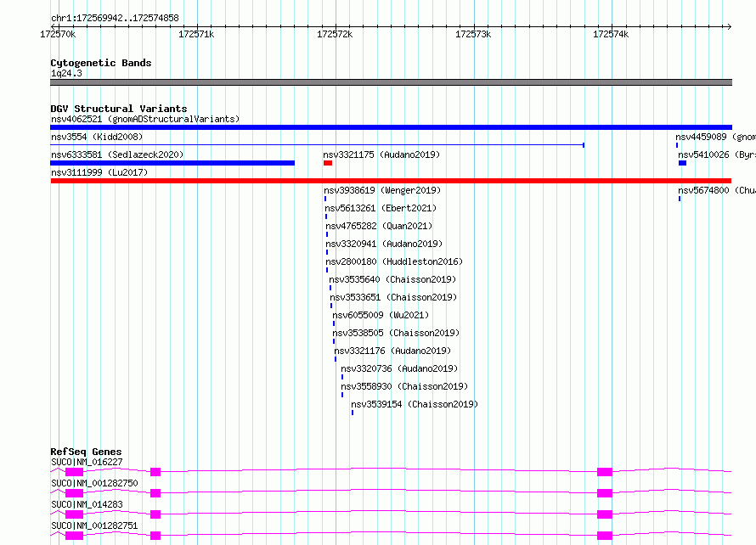Screen dimensions: 756x545
Task: Open variant nsv3111999 (Lu2017) label
Action: [x=99, y=172]
